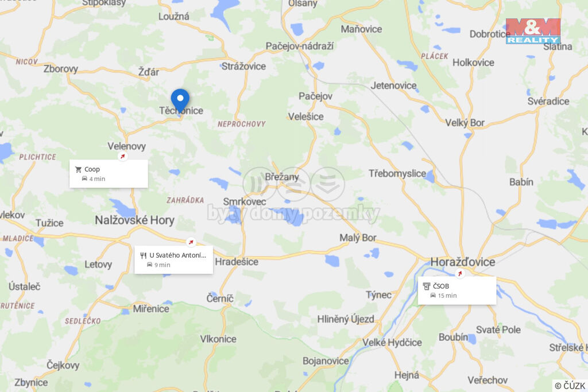This screenshot has width=588, height=392.
Task: Click the red arrow marker above Coop
Action: coord(123,156)
